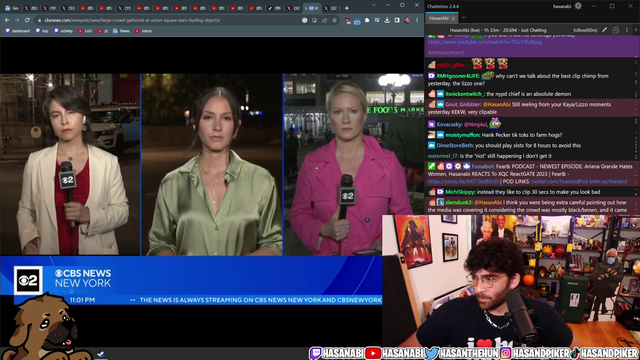The image size is (640, 360).
Task: Click @Nmplol mention in chat
Action: pyautogui.click(x=476, y=124)
